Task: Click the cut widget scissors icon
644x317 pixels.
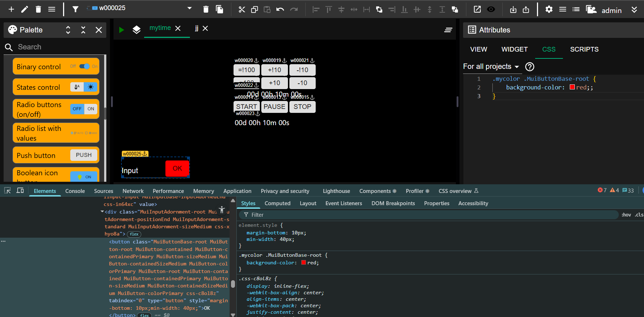Action: (241, 9)
